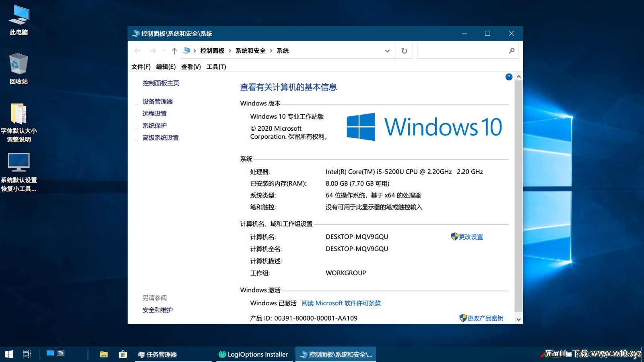Open 高级系统设置 in the left pane
The image size is (644, 362).
pyautogui.click(x=161, y=138)
